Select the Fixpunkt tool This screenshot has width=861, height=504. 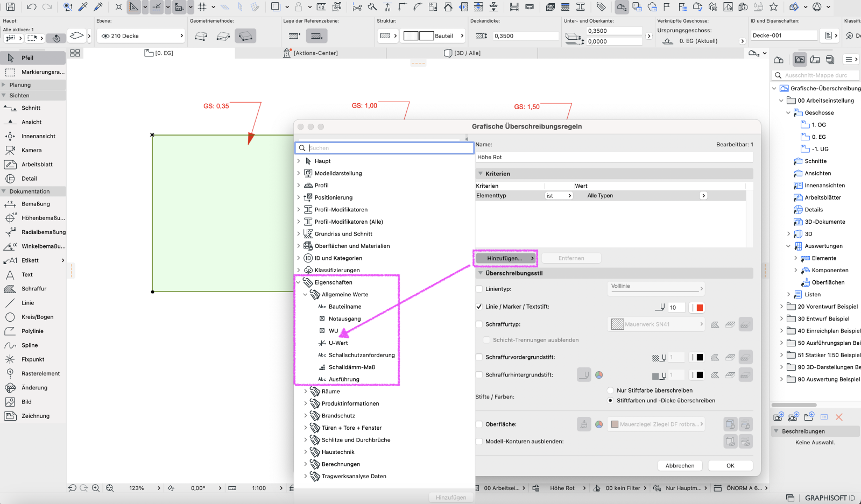[x=33, y=359]
